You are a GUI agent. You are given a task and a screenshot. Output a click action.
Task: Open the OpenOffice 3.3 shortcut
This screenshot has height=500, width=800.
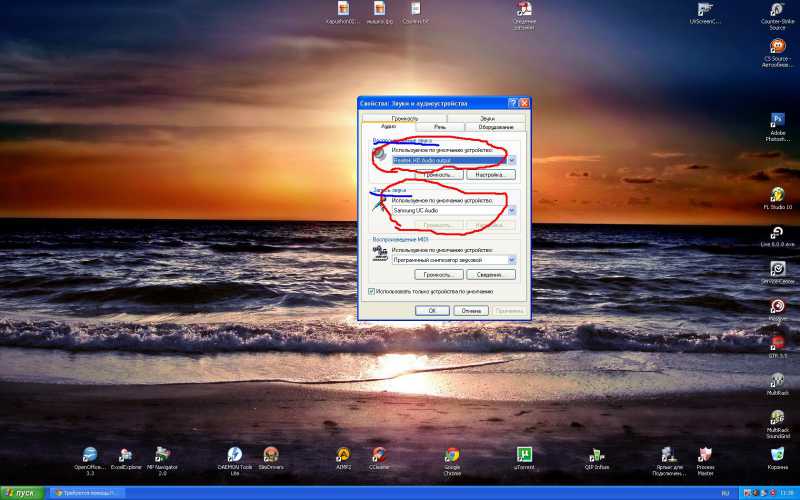point(90,455)
